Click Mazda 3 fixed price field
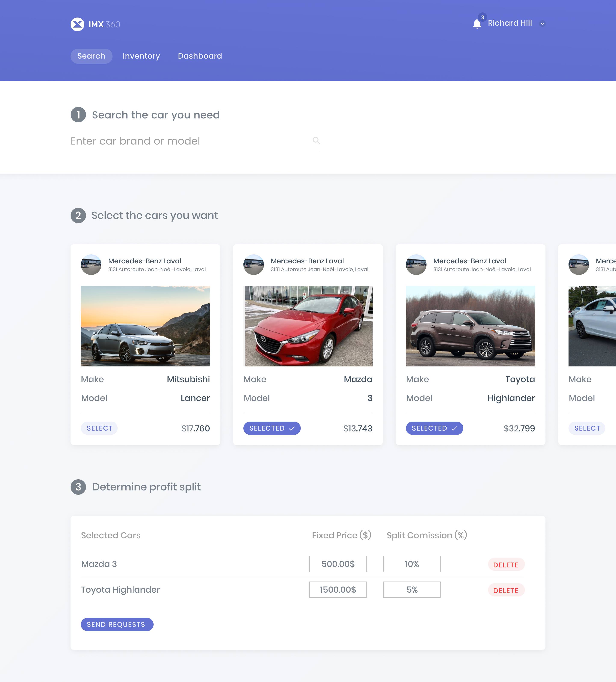 [338, 564]
